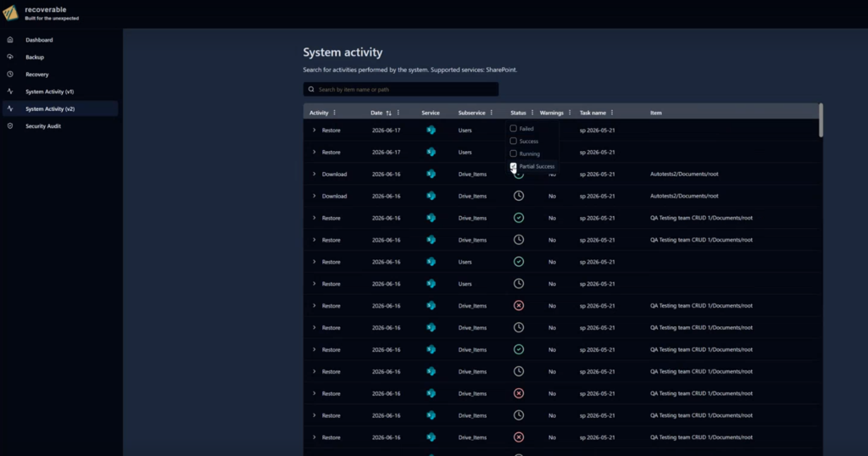Click 'Autotests2/Documents/root' in the running Download row
The image size is (868, 456).
pyautogui.click(x=684, y=196)
